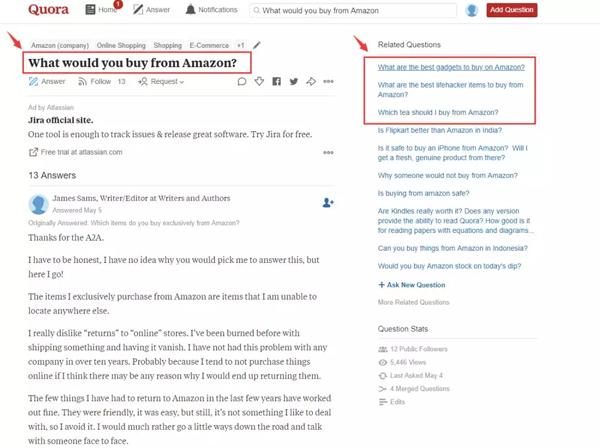Click the Answer button under the question

pos(47,81)
